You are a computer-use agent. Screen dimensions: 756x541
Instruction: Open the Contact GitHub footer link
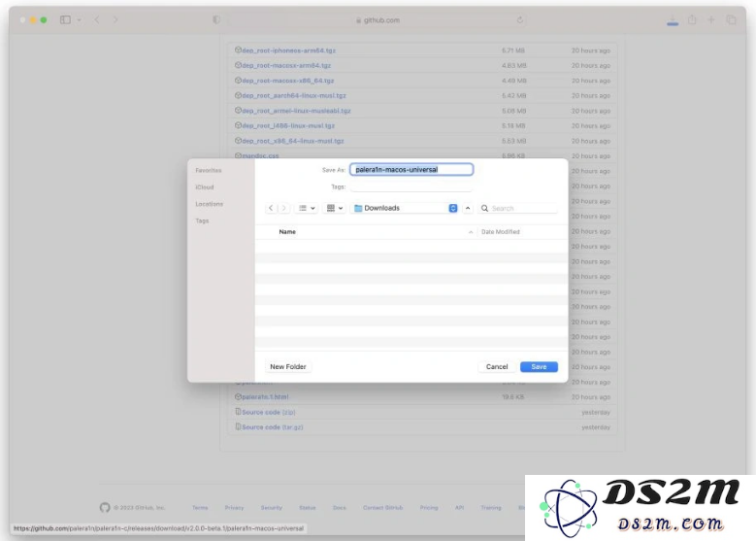point(382,508)
